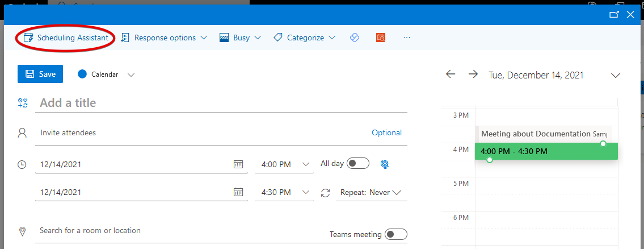Open the Repeat: Never dropdown
The height and width of the screenshot is (249, 644).
pyautogui.click(x=371, y=193)
